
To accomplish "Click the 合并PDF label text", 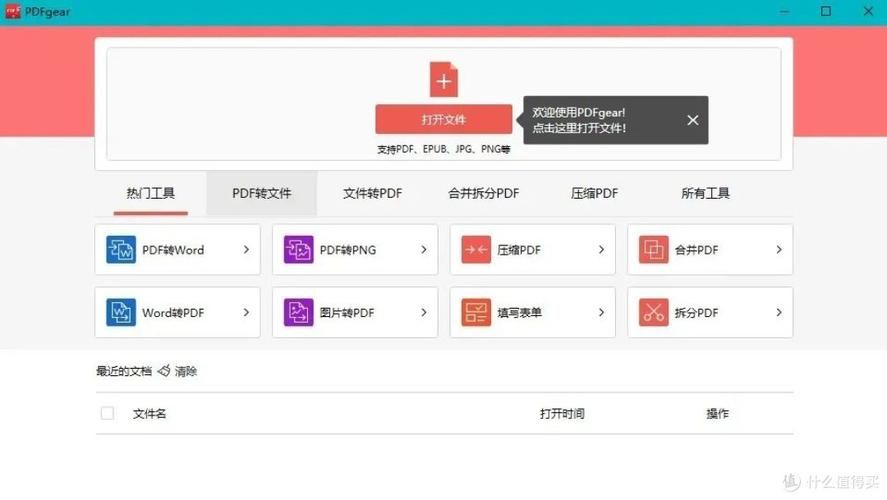I will click(696, 250).
